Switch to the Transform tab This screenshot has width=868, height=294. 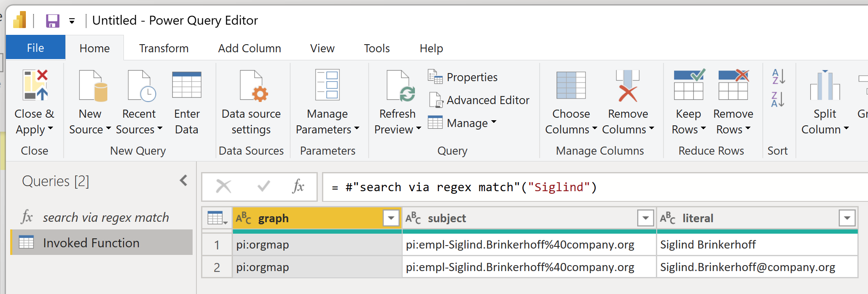tap(164, 48)
